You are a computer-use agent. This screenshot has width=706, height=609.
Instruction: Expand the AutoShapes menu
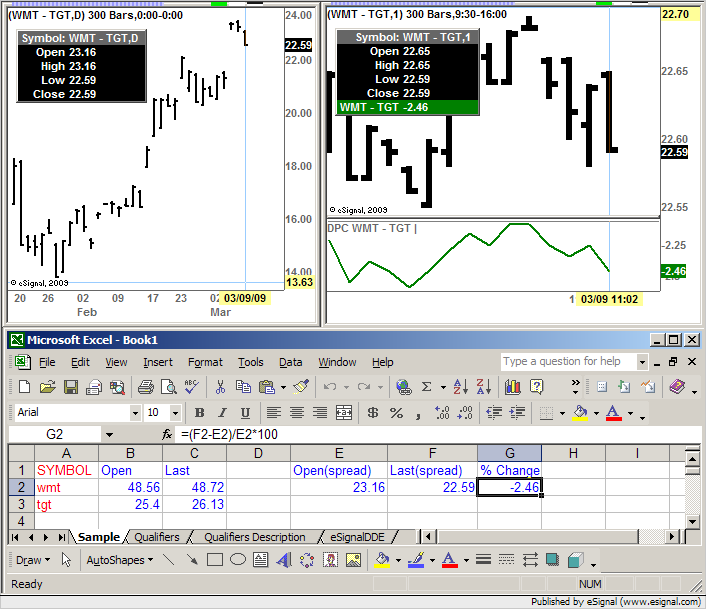[120, 560]
